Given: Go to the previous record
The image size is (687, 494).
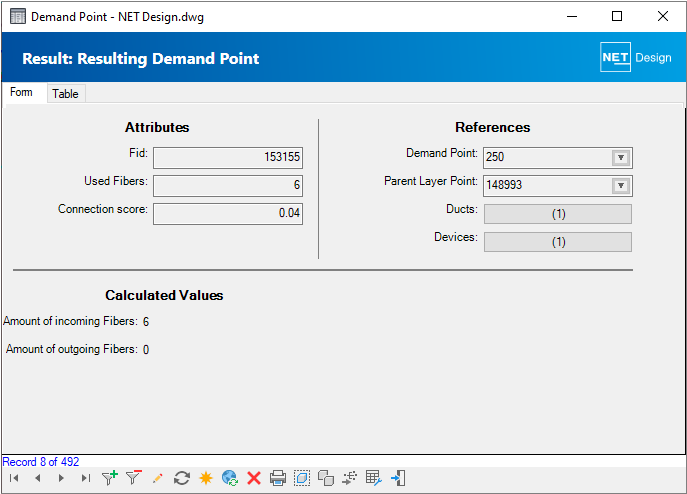Looking at the screenshot, I should (37, 479).
